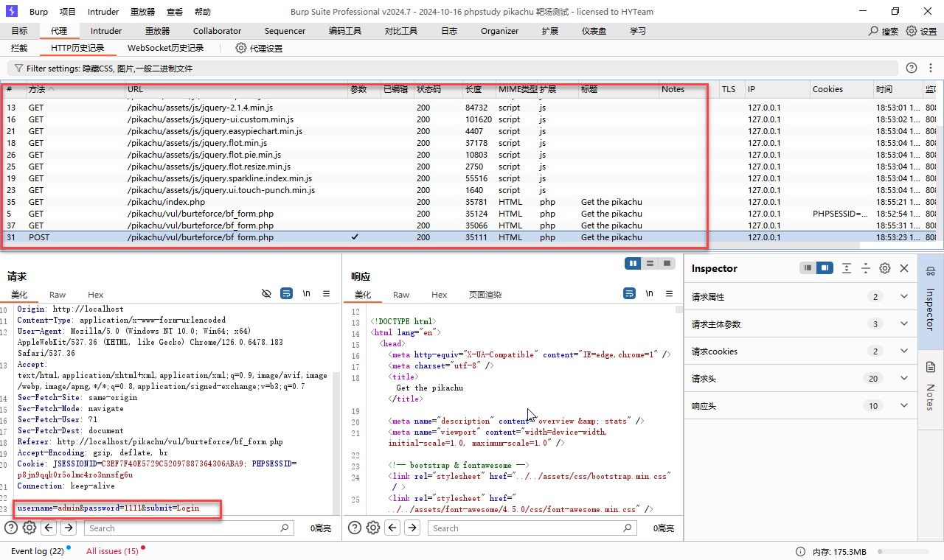Toggle line wrap in response pane
944x560 pixels.
coord(629,293)
